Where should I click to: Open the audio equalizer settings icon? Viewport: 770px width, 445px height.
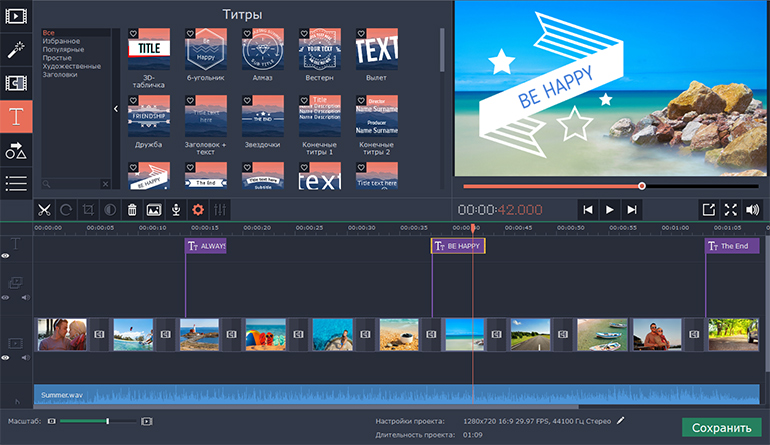(x=220, y=210)
